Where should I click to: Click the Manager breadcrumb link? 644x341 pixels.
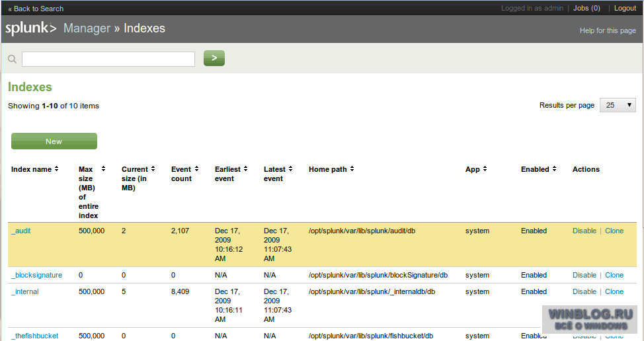[x=87, y=28]
